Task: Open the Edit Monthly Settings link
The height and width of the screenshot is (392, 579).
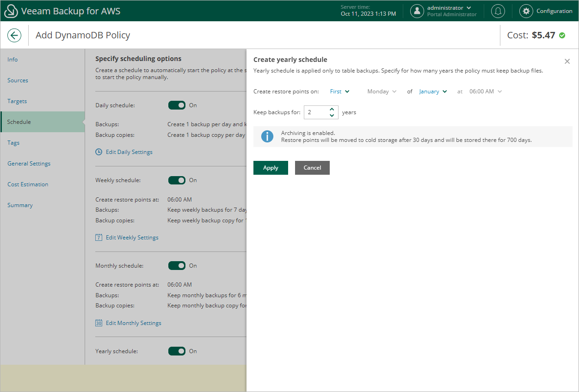Action: tap(134, 323)
